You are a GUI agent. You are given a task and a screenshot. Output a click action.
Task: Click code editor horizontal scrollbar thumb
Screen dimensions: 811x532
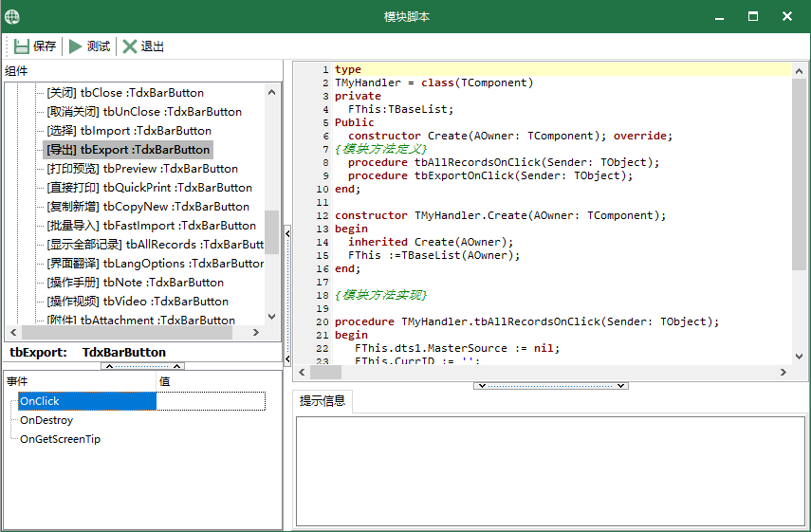[x=326, y=373]
